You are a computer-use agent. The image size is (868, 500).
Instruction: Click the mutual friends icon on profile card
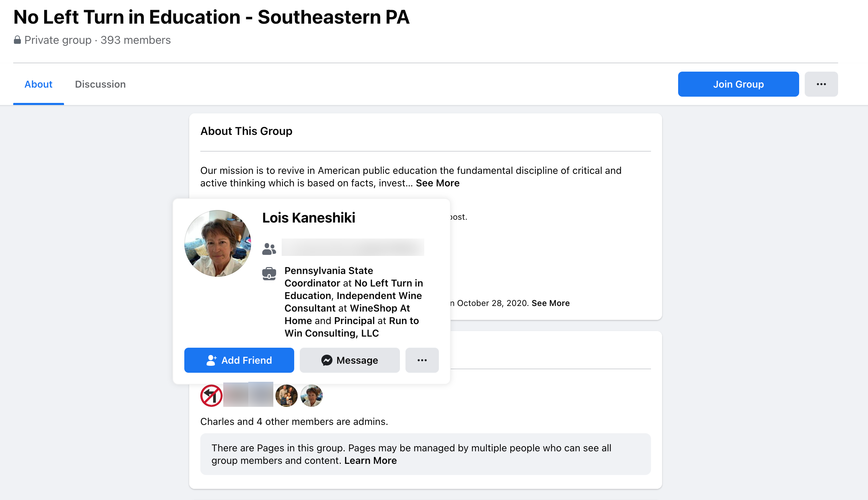tap(269, 248)
